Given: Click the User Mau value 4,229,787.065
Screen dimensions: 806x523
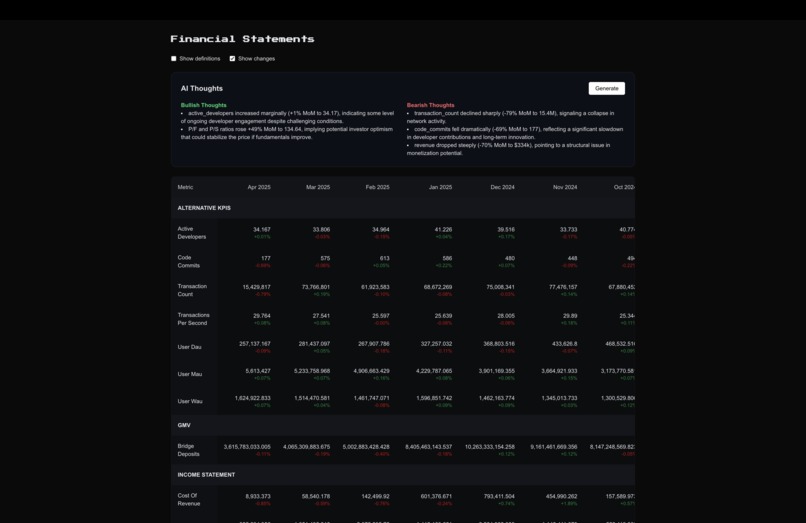Looking at the screenshot, I should (x=434, y=371).
